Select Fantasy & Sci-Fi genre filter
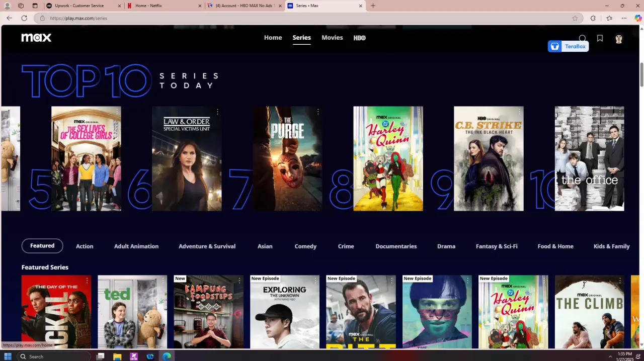 click(497, 246)
